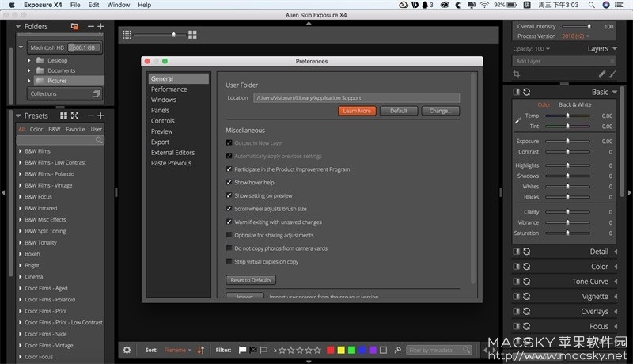The image size is (633, 364).
Task: Filter by yellow color label
Action: point(341,350)
